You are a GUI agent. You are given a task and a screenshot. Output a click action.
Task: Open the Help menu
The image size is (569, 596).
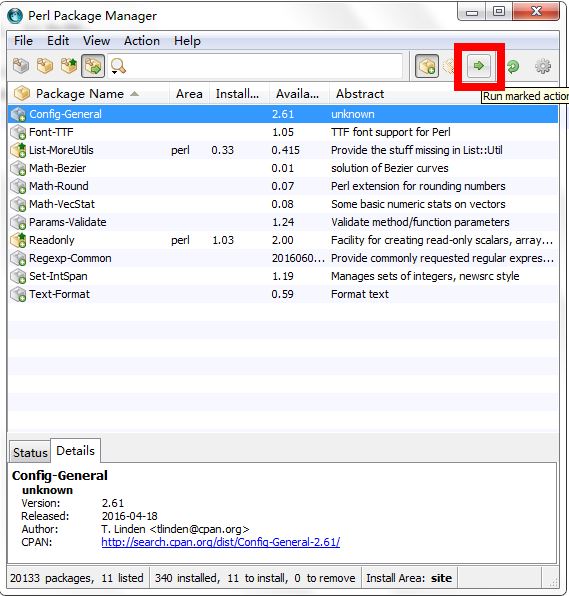187,41
